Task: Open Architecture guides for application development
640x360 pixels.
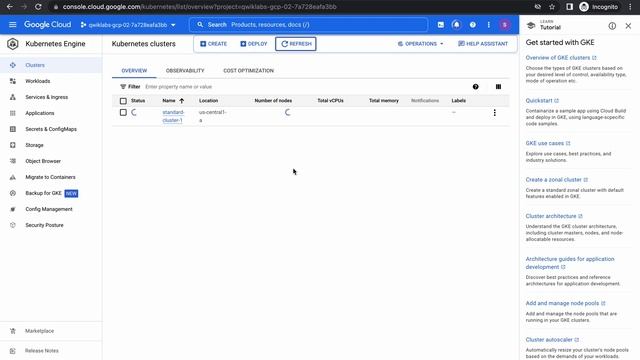Action: 570,263
